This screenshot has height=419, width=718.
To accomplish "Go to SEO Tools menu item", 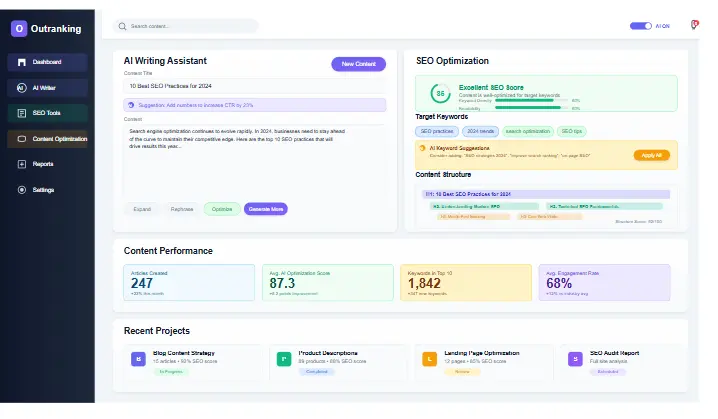I will click(47, 113).
